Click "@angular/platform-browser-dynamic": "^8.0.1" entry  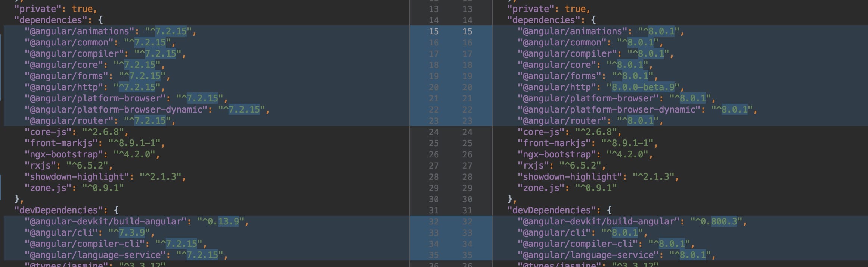638,110
